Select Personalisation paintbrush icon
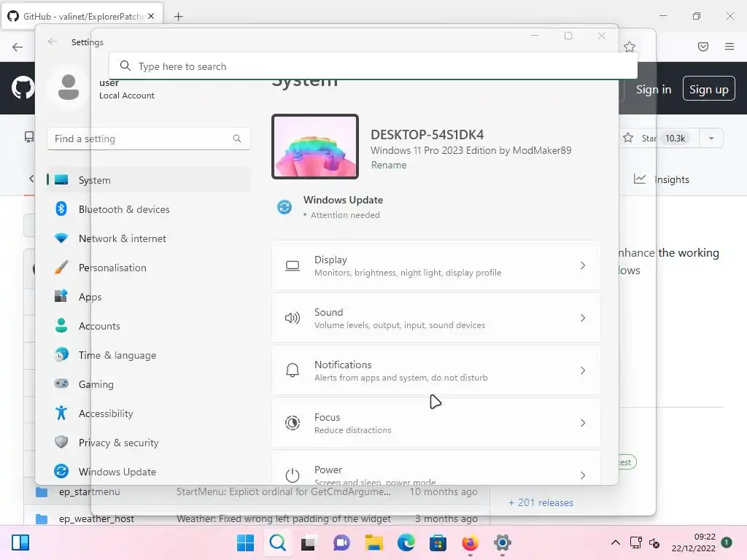The height and width of the screenshot is (560, 747). point(61,267)
